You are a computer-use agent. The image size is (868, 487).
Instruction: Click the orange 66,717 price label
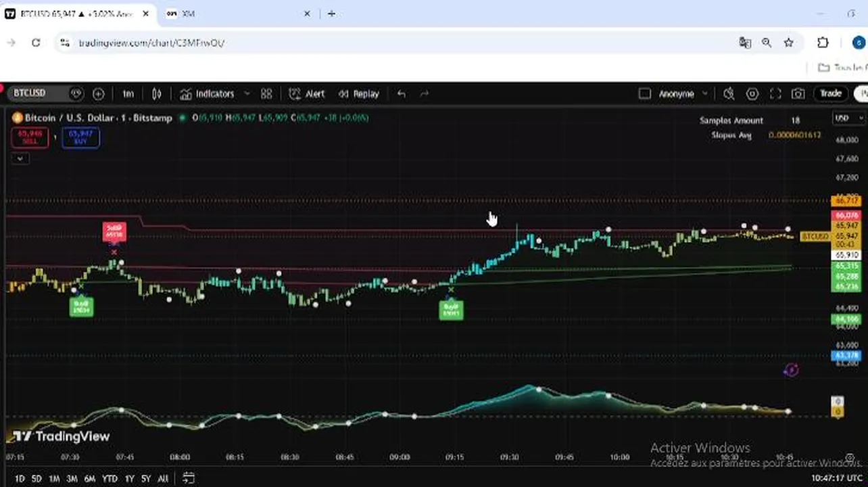point(846,200)
